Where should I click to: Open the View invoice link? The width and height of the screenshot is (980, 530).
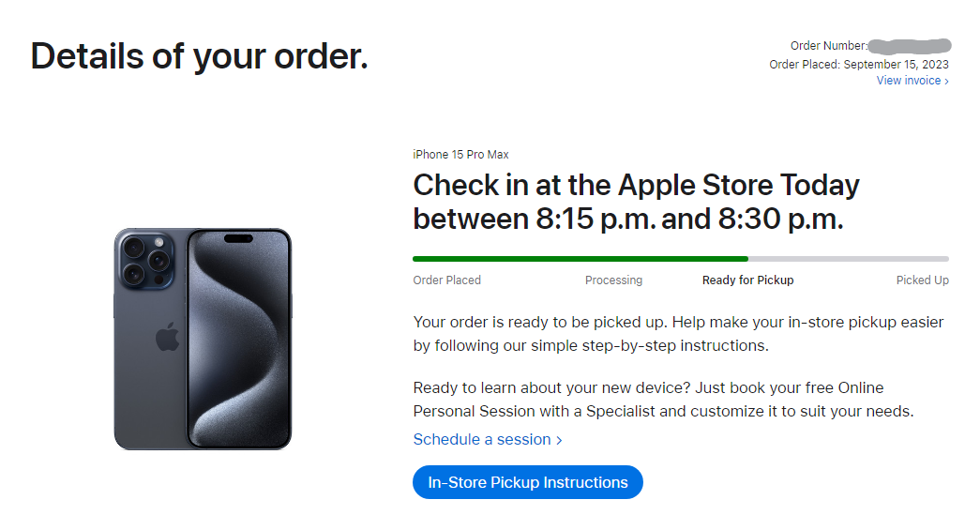[912, 81]
